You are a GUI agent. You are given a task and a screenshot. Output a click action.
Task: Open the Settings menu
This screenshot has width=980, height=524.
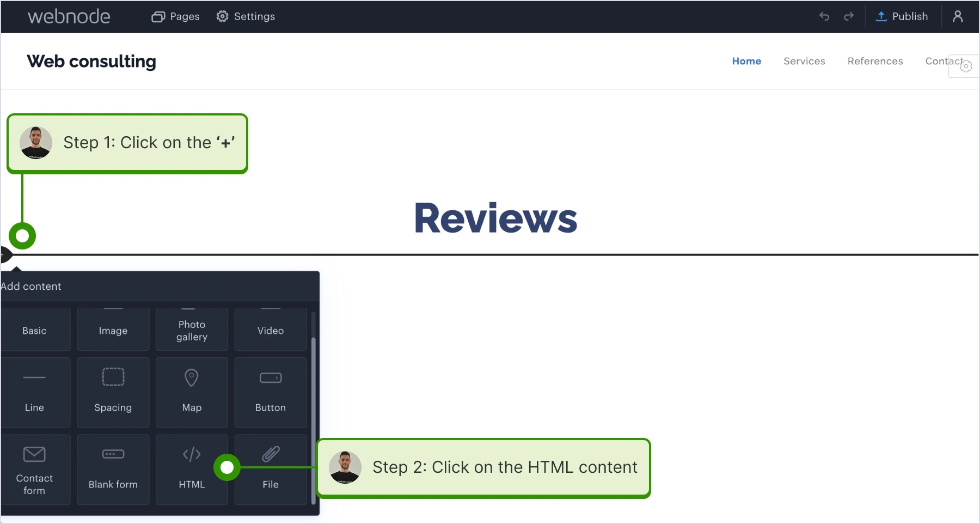(246, 16)
